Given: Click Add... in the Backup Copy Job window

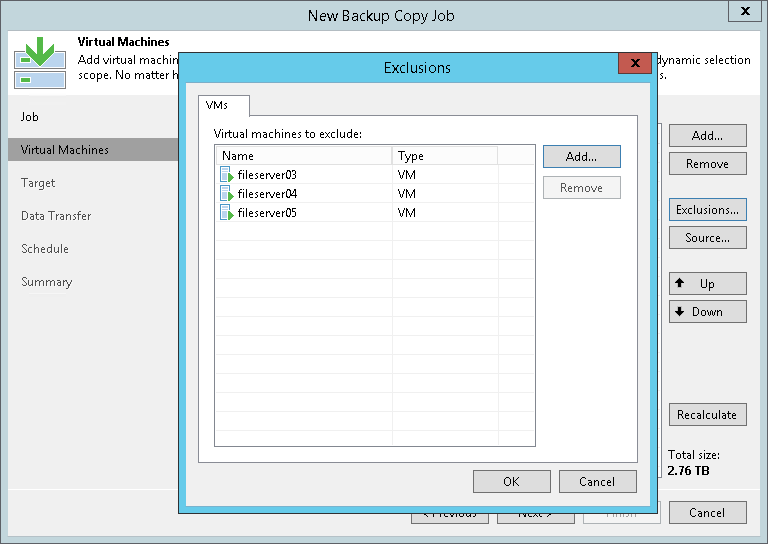Looking at the screenshot, I should pyautogui.click(x=708, y=136).
